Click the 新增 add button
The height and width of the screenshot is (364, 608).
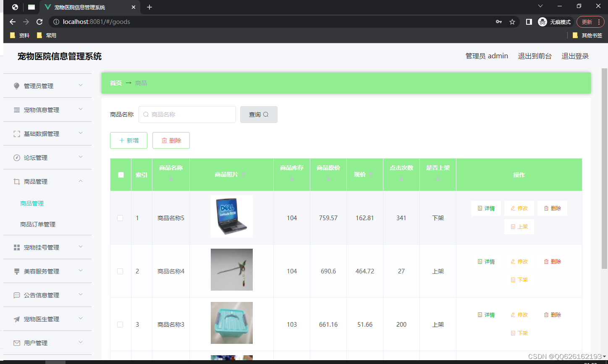(128, 140)
